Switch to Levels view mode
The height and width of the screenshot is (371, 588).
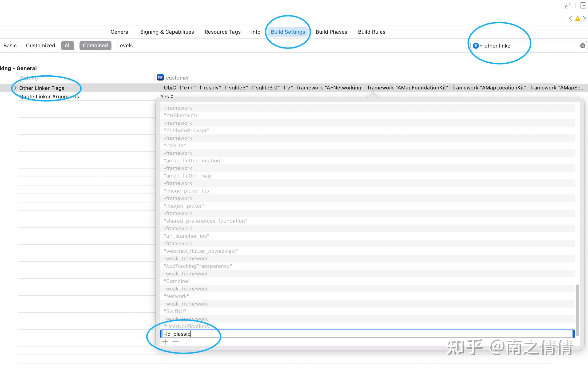tap(125, 45)
